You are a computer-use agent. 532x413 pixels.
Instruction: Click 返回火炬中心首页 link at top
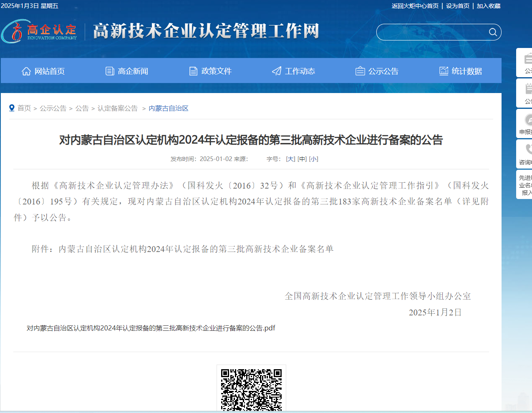(415, 6)
